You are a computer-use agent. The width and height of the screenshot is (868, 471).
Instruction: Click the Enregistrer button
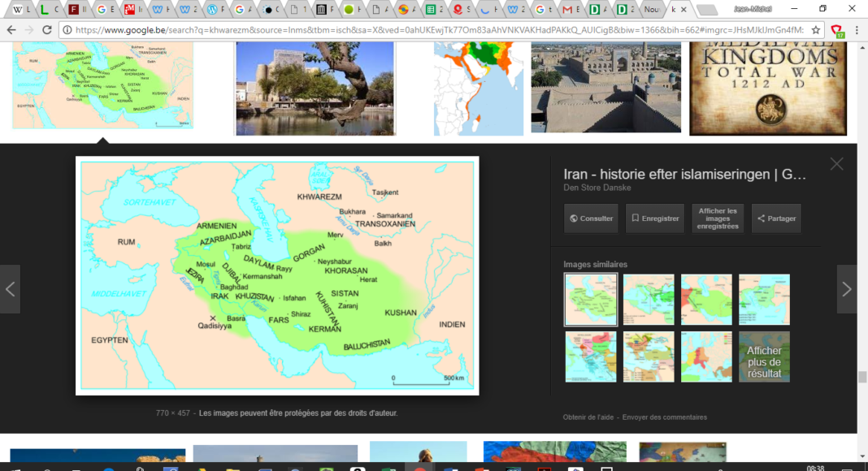coord(655,218)
